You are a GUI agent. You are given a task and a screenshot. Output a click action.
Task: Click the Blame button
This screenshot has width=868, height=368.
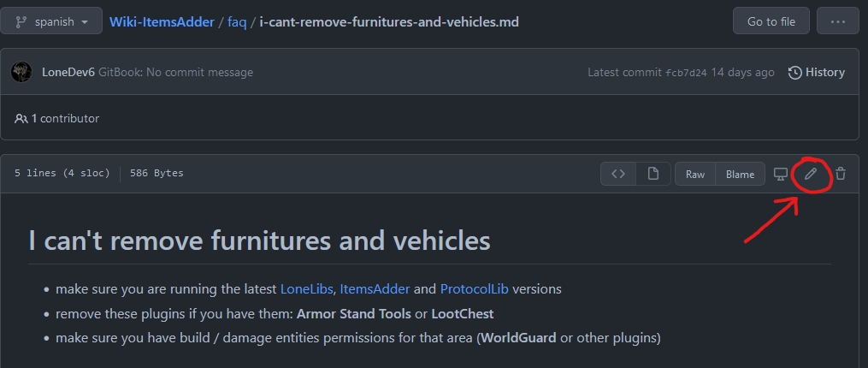pyautogui.click(x=740, y=174)
